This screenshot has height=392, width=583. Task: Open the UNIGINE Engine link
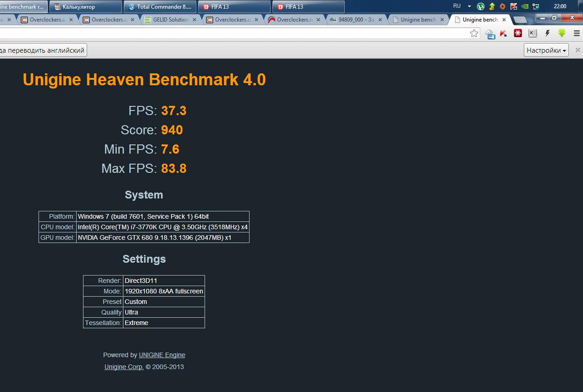pos(162,355)
